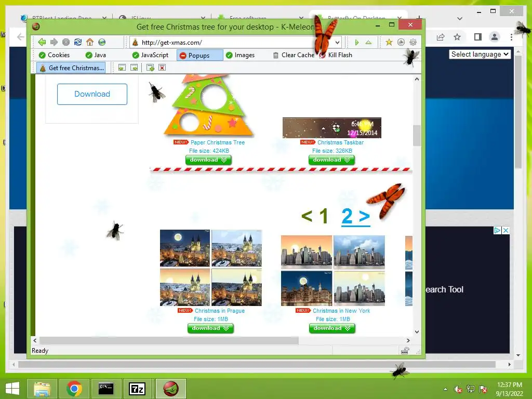
Task: Click download under Christmas Taskbar
Action: tap(331, 160)
